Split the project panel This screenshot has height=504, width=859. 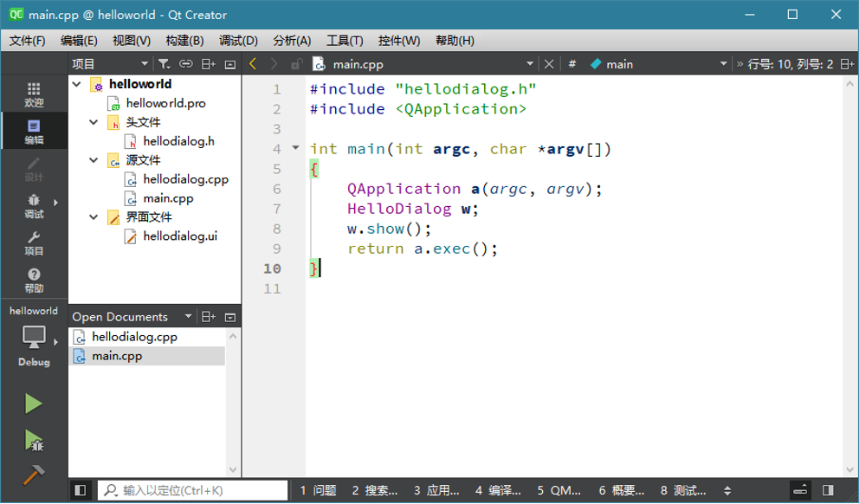tap(209, 64)
